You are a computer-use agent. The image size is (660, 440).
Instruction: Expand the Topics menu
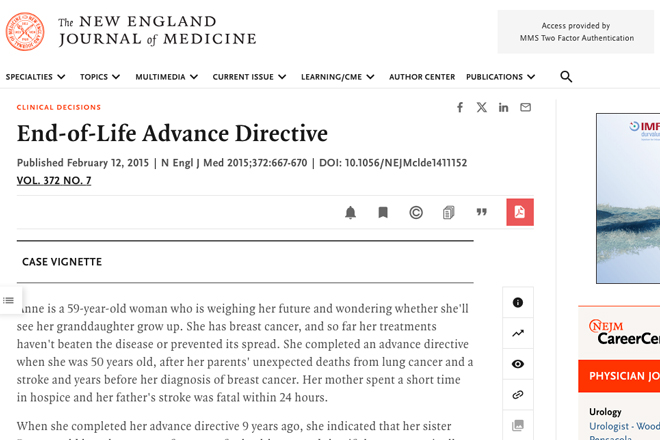(100, 77)
